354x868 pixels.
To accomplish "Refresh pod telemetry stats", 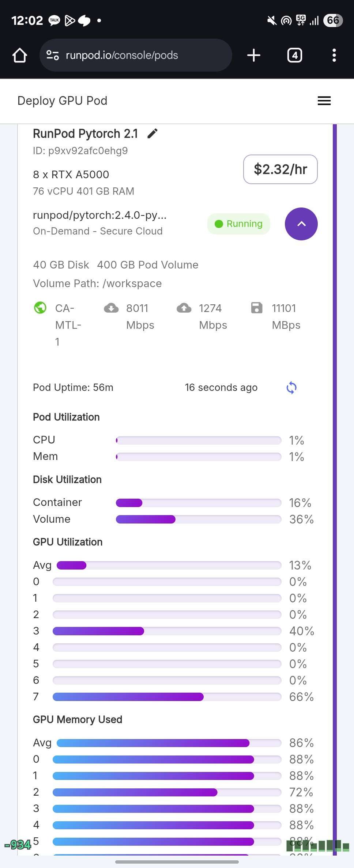I will click(x=291, y=388).
